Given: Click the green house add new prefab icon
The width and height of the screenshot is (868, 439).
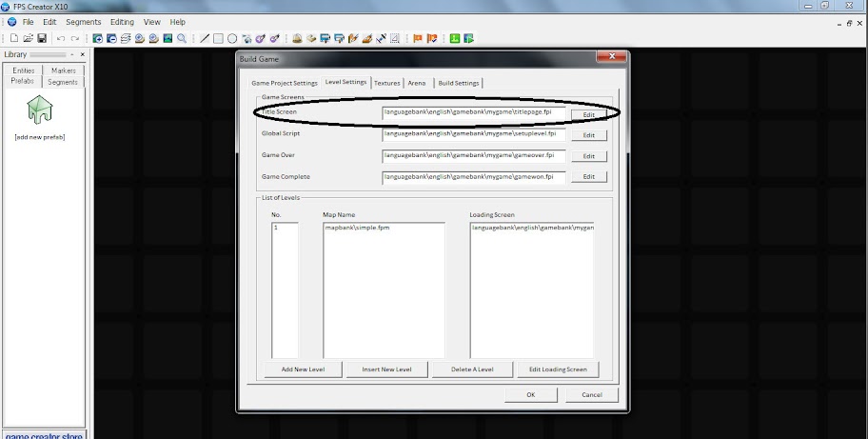Looking at the screenshot, I should [39, 112].
